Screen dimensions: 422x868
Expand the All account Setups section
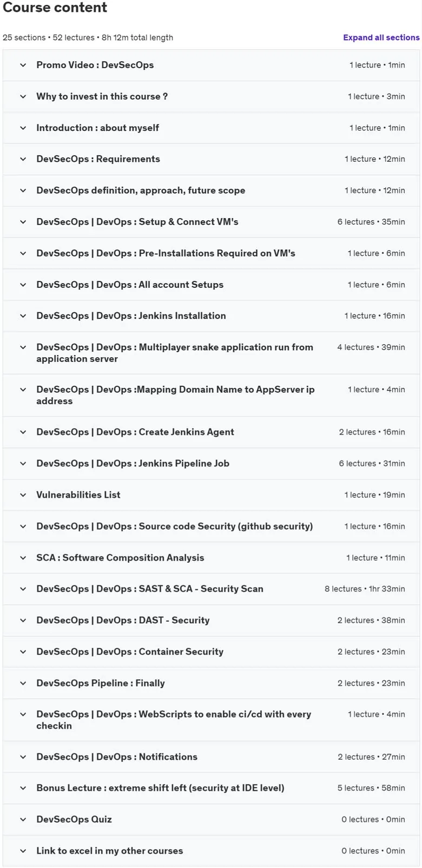[211, 285]
